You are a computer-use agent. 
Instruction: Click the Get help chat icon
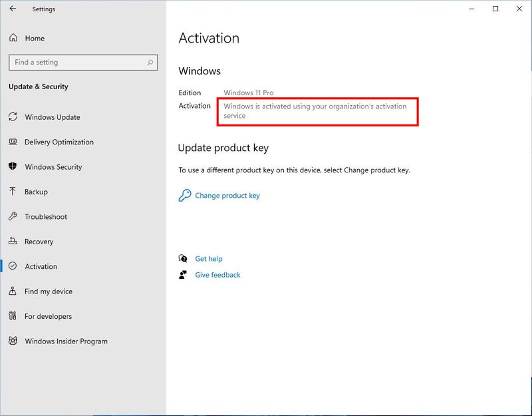[183, 258]
